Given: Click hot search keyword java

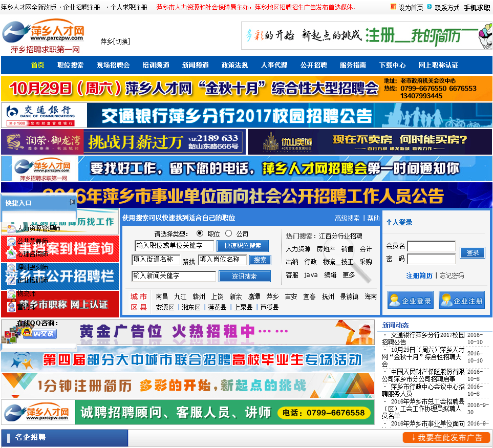Looking at the screenshot, I should click(311, 275).
